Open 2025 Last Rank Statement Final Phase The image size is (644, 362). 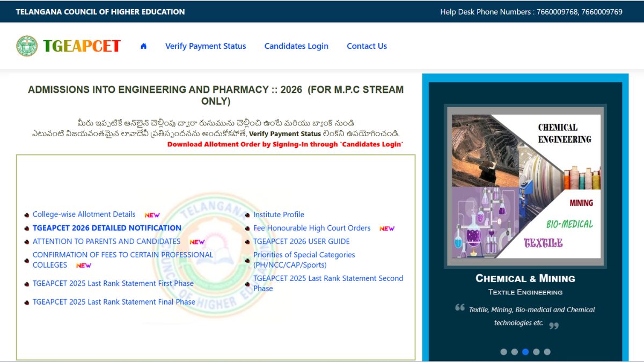[114, 302]
